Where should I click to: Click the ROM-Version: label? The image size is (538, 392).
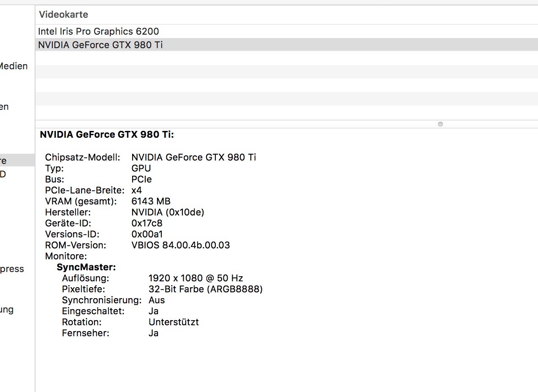tap(76, 245)
